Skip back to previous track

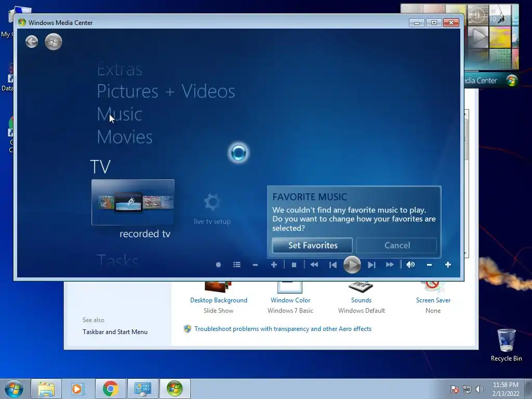333,264
